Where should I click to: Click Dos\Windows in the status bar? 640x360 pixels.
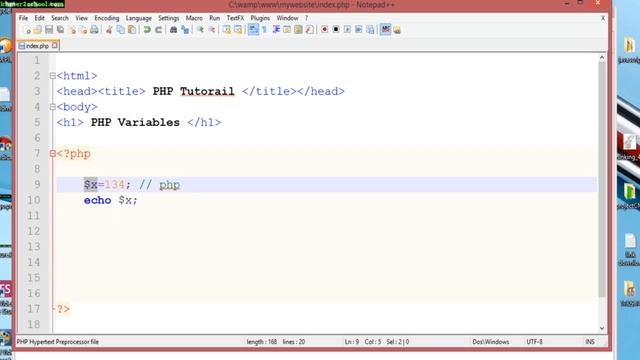point(491,342)
